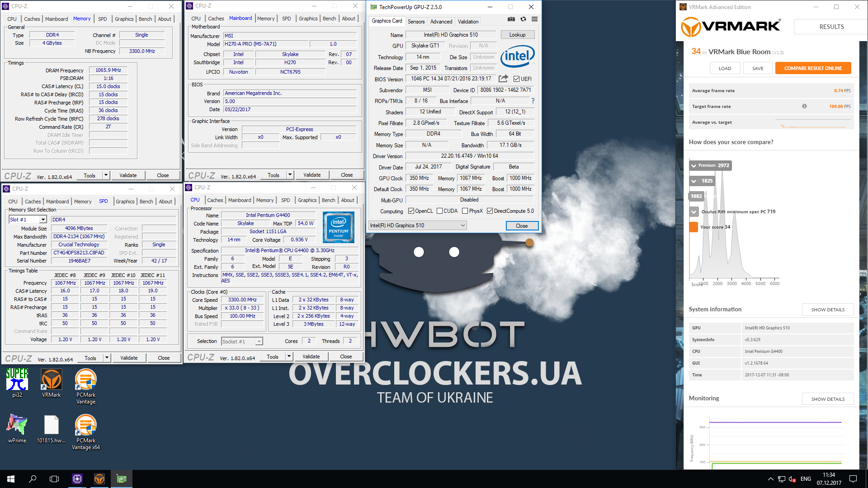
Task: Switch to Advanced tab in GPU-Z
Action: 441,21
